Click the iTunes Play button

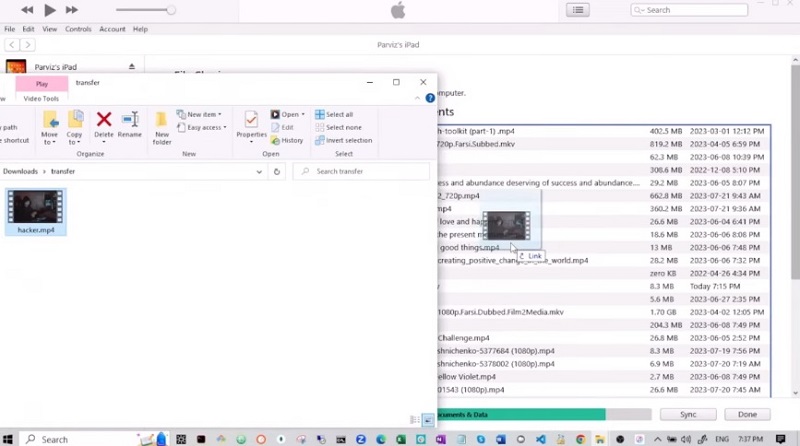click(x=49, y=10)
